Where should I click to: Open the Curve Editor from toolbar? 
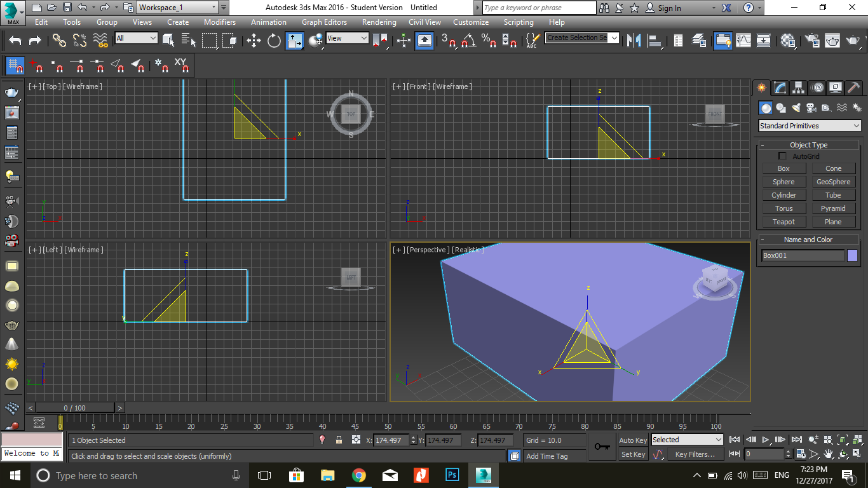coord(743,41)
